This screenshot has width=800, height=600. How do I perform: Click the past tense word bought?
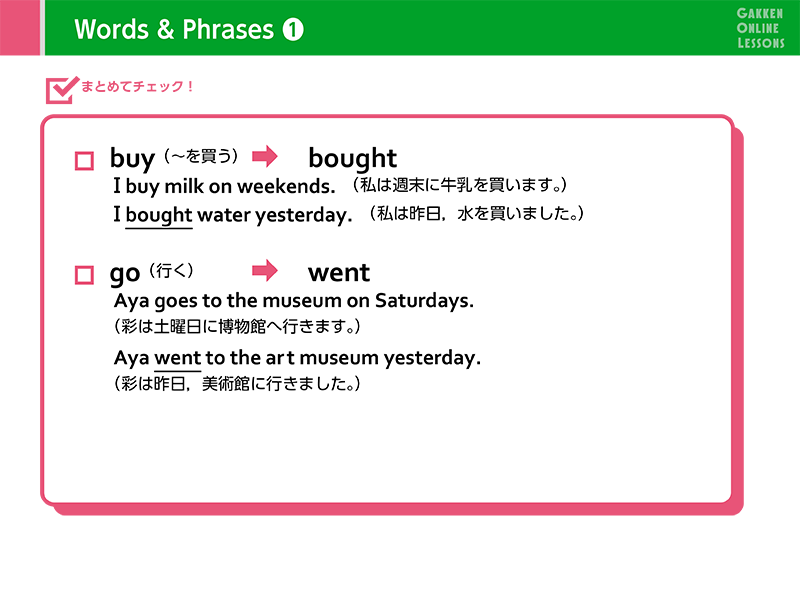point(352,158)
